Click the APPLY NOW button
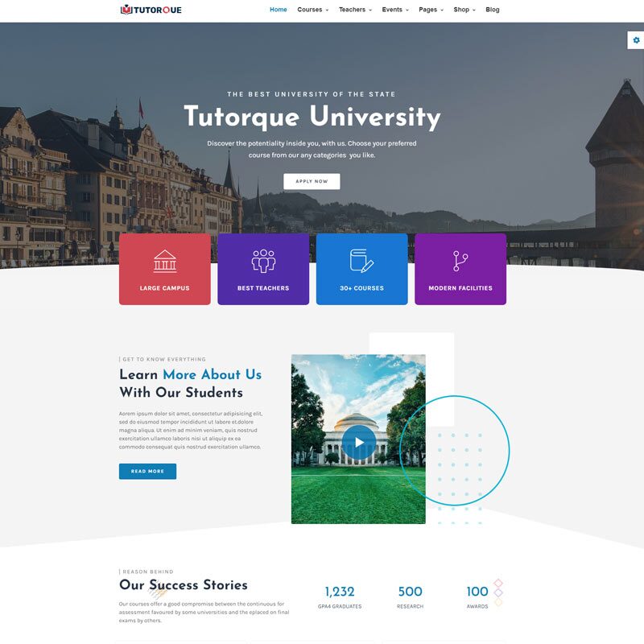This screenshot has height=644, width=644. click(x=311, y=181)
